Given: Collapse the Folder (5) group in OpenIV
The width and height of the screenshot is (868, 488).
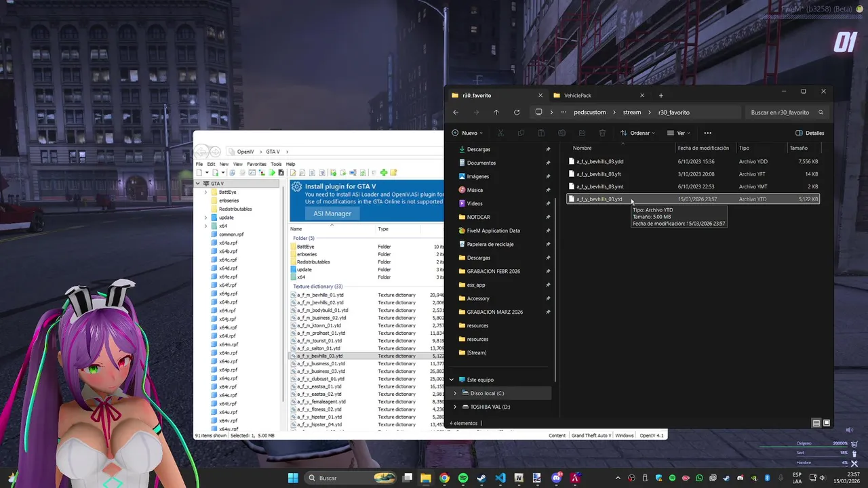Looking at the screenshot, I should coord(303,238).
